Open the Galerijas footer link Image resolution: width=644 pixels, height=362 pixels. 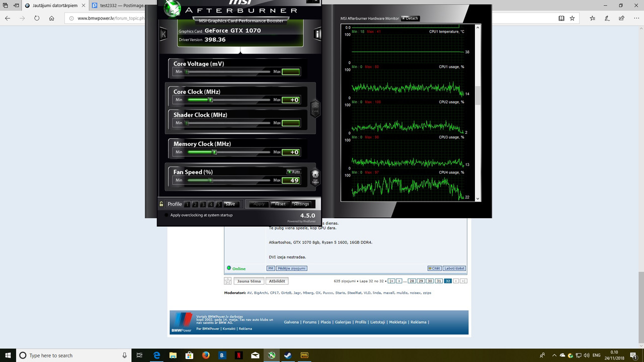[343, 322]
